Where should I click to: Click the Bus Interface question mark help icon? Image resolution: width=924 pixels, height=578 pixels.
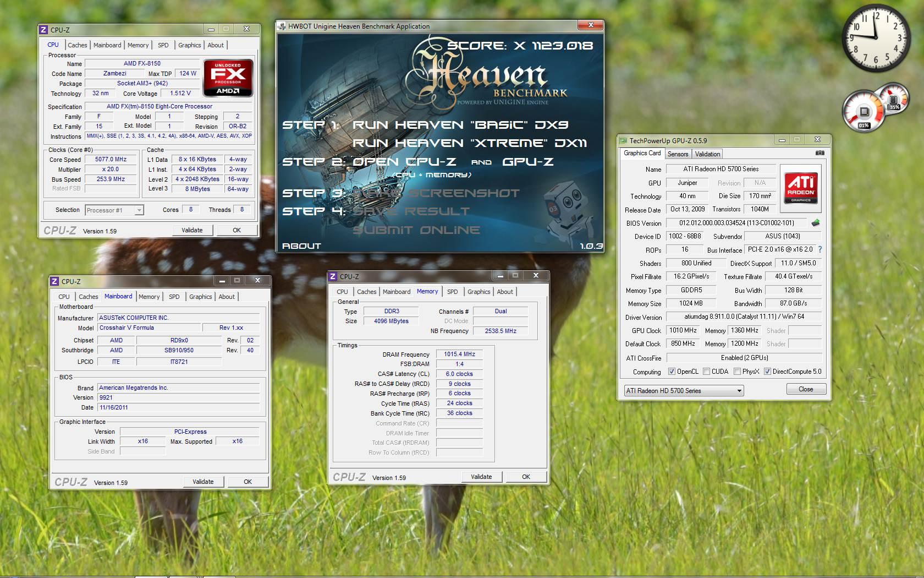click(x=820, y=249)
